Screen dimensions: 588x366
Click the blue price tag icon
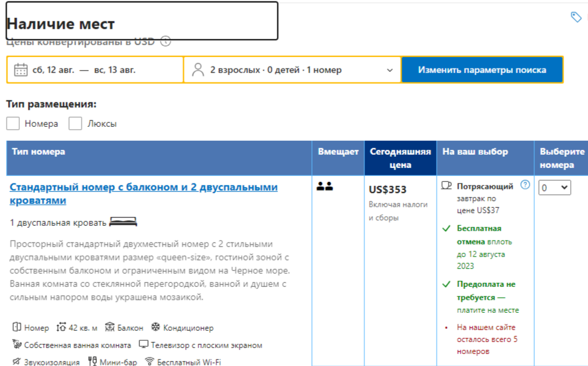pos(576,17)
